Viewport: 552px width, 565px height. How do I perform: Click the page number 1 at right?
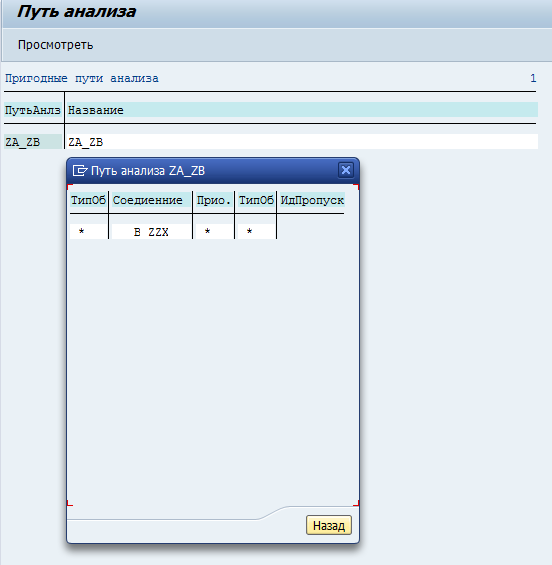533,78
